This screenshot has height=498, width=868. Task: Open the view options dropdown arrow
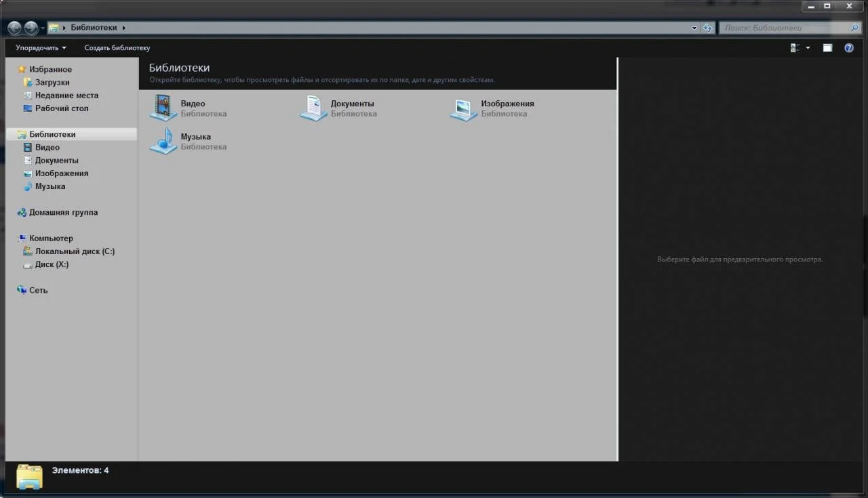coord(808,48)
